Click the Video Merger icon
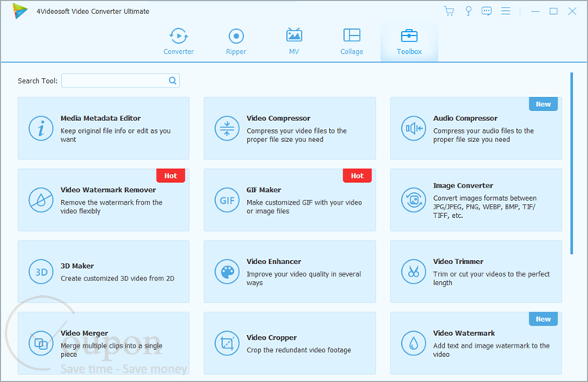The image size is (588, 382). pyautogui.click(x=41, y=343)
